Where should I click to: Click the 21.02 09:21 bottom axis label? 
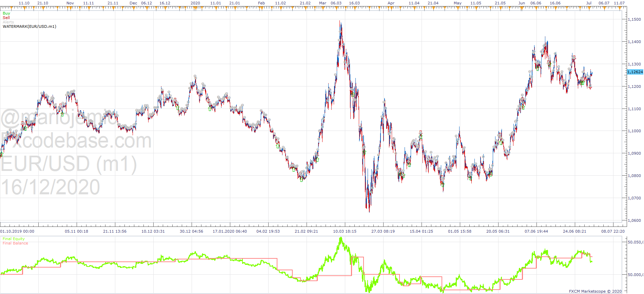click(x=307, y=231)
